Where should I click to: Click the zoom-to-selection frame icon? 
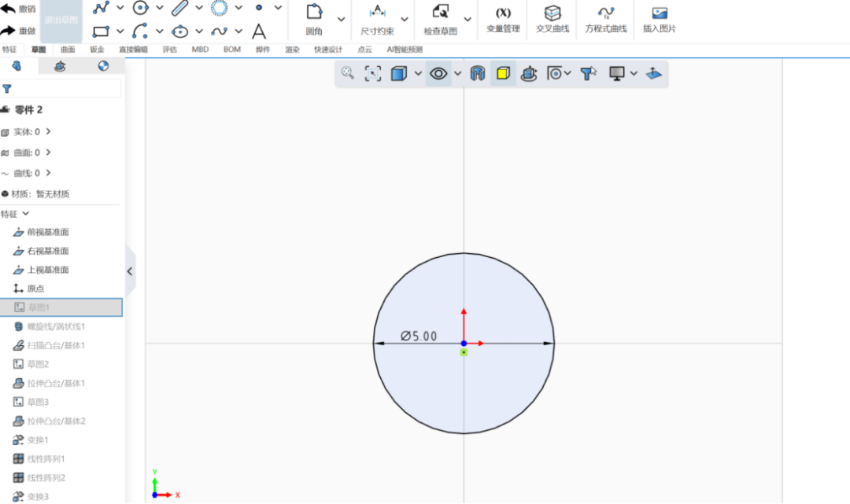click(x=373, y=73)
